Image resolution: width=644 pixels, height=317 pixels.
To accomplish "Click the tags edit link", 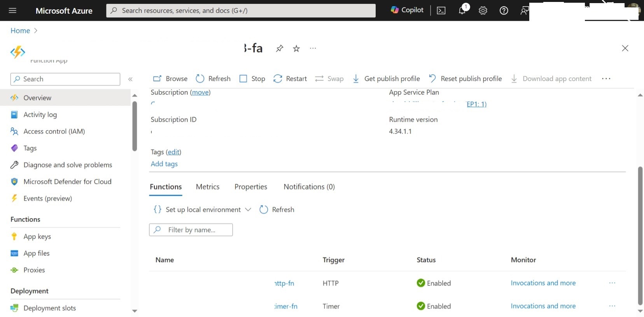I will point(173,152).
